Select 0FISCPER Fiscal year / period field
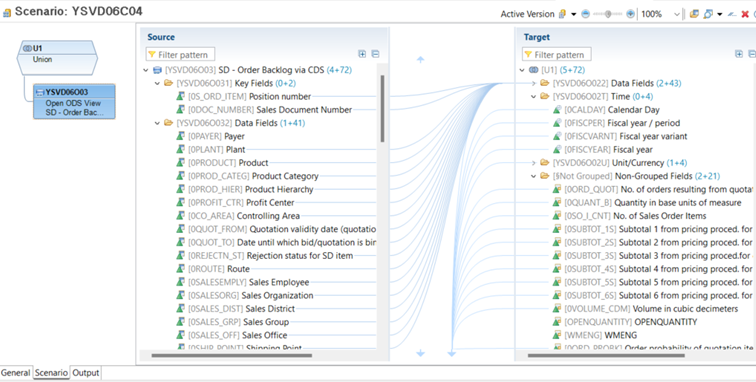The image size is (756, 382). click(x=616, y=123)
